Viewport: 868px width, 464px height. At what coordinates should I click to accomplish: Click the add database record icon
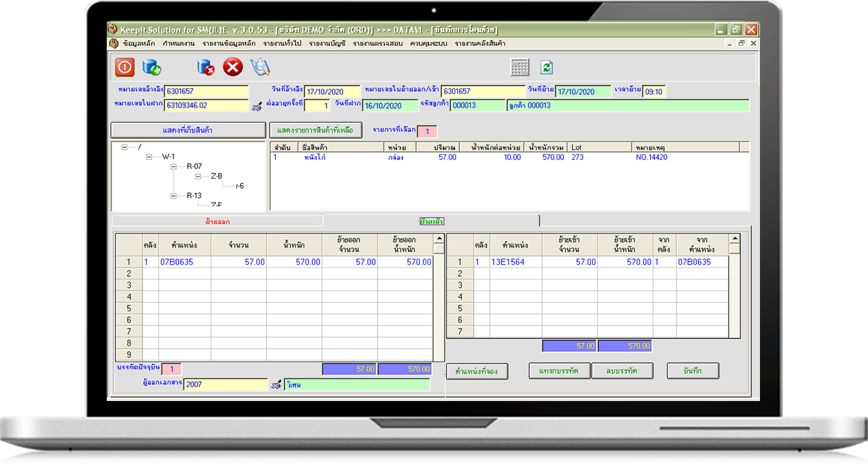click(152, 67)
